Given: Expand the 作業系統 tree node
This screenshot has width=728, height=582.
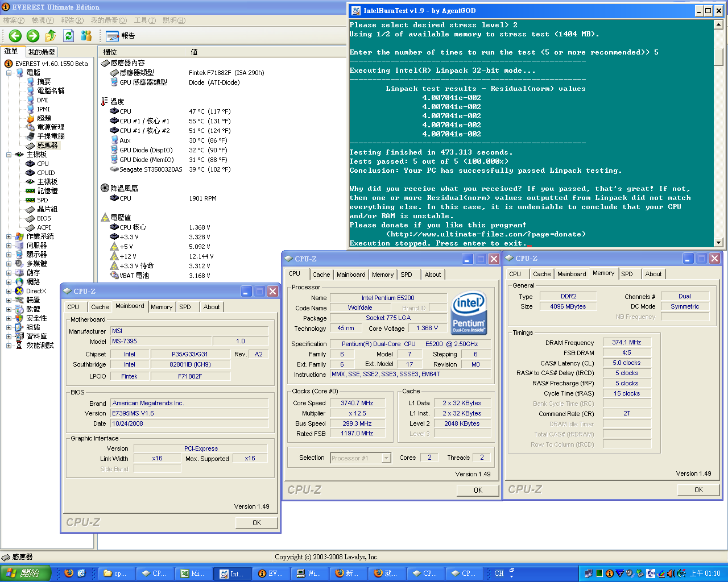Looking at the screenshot, I should [9, 236].
